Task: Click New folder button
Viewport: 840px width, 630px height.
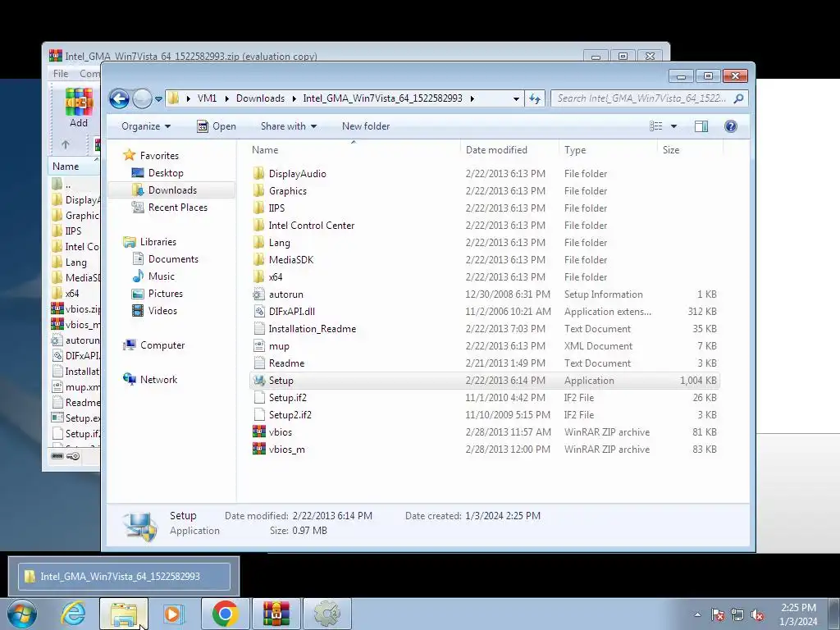Action: [x=366, y=126]
